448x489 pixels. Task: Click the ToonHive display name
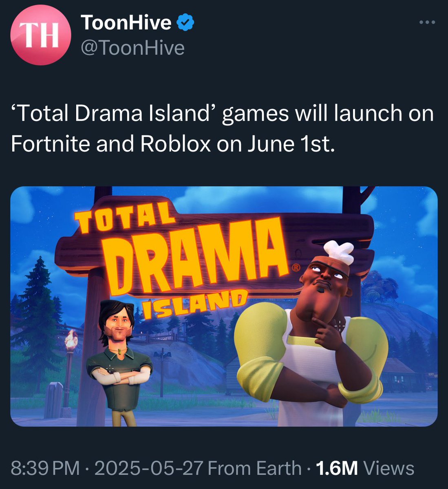(x=126, y=23)
